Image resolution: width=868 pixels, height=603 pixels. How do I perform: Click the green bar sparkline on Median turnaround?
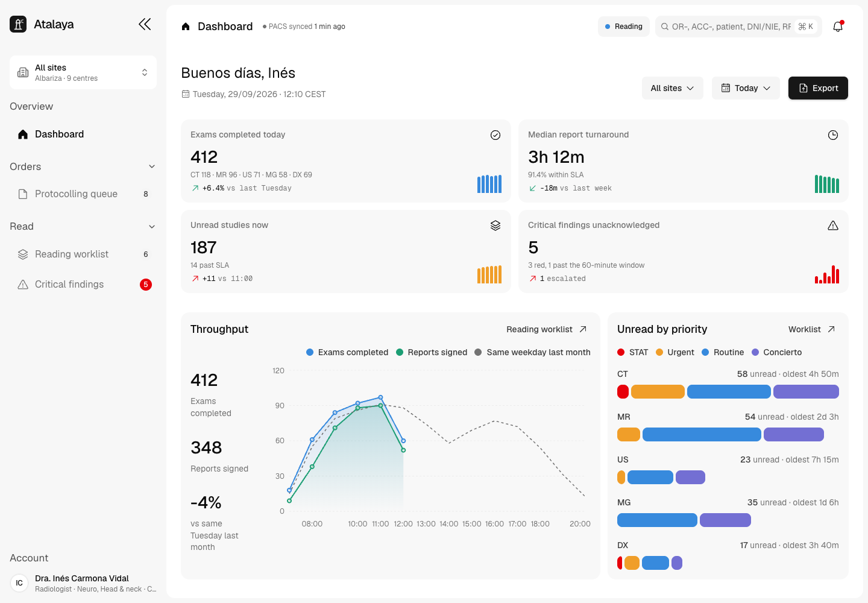click(x=827, y=184)
